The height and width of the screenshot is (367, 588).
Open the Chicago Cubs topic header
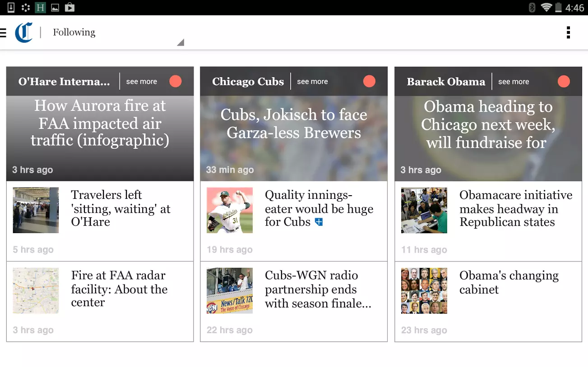coord(248,82)
